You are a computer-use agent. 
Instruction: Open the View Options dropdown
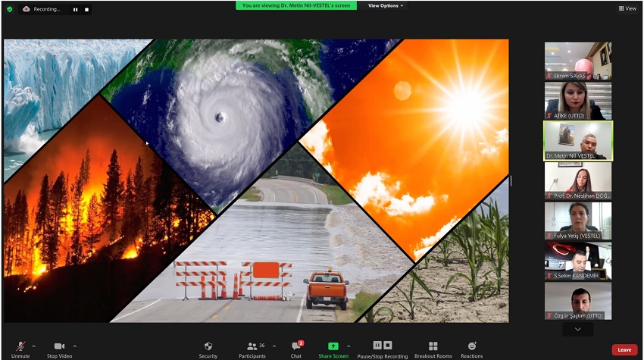click(386, 5)
